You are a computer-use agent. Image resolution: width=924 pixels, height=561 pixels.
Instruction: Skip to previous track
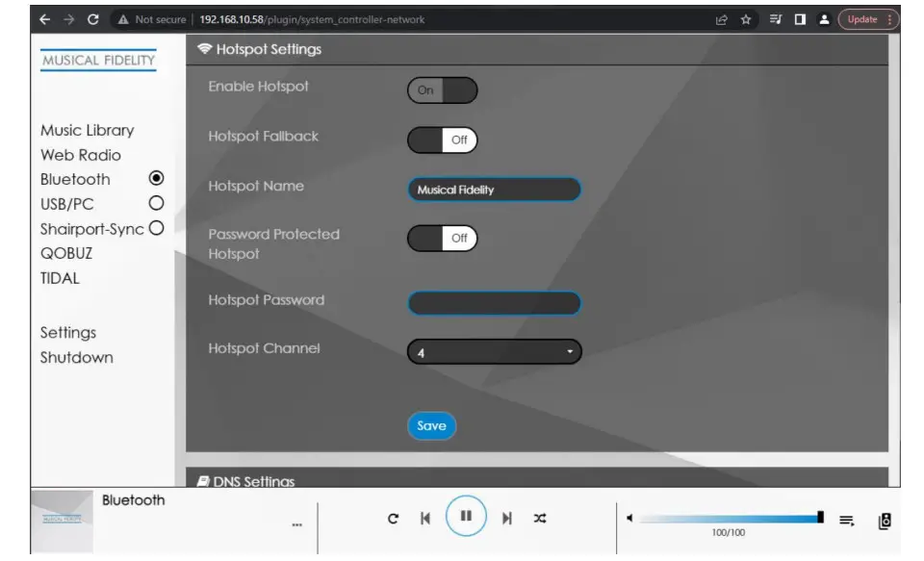425,518
